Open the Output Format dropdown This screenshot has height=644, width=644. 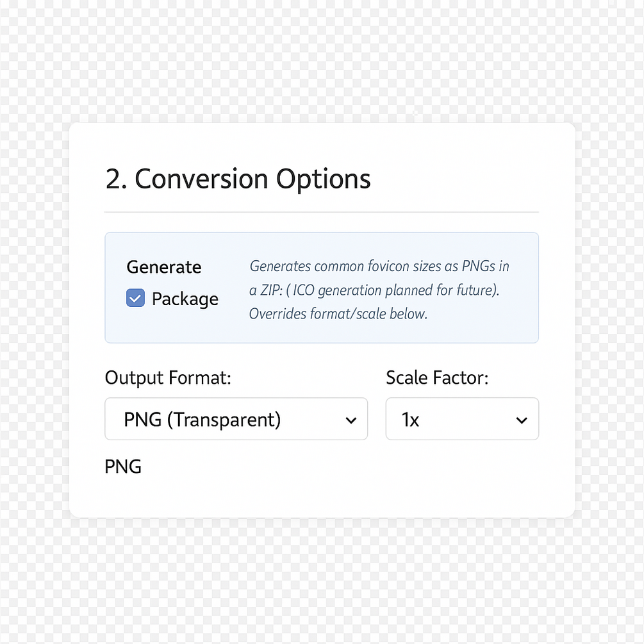point(236,419)
